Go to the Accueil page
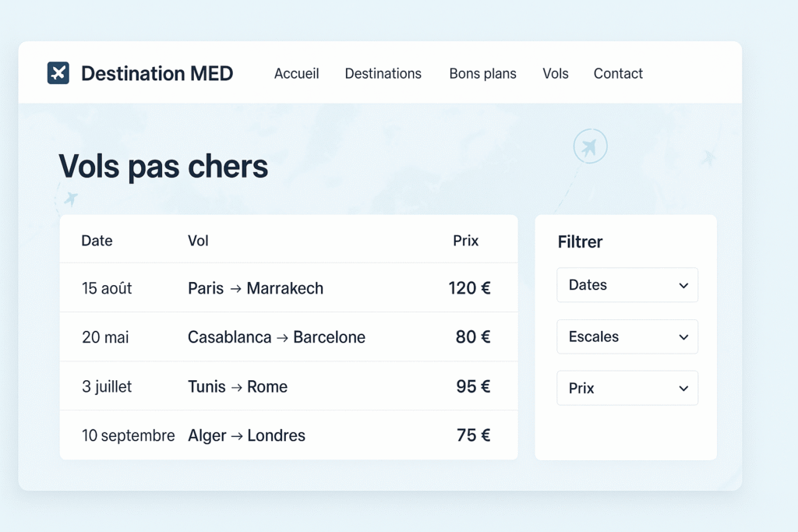 click(296, 73)
